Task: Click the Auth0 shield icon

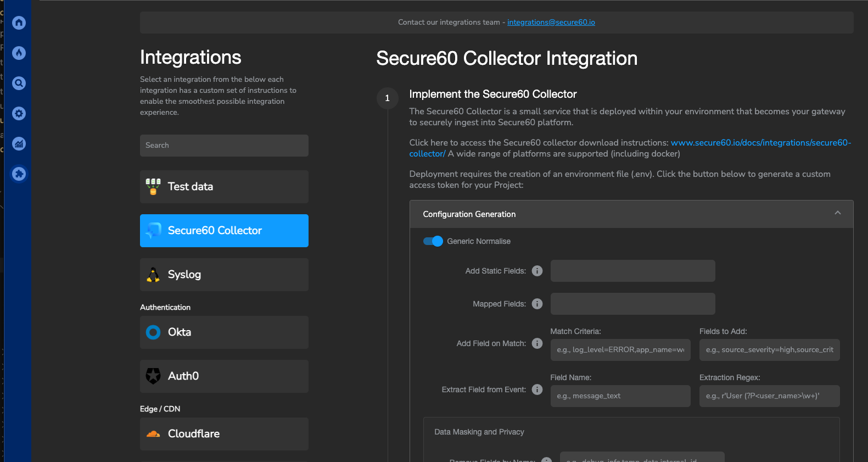Action: tap(153, 376)
